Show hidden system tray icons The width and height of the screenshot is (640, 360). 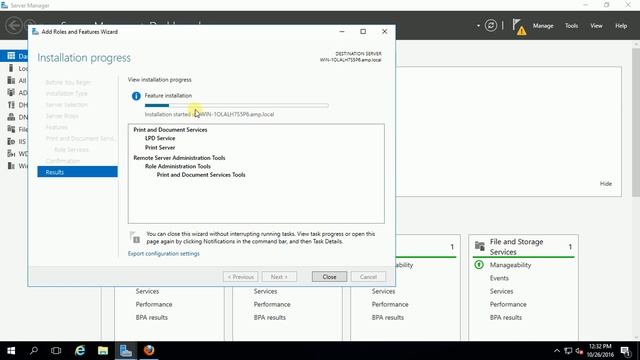(x=557, y=351)
